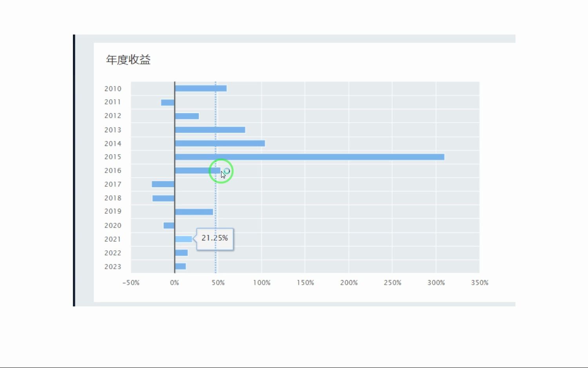The width and height of the screenshot is (588, 368).
Task: Click the 2021 year axis label
Action: click(x=113, y=239)
